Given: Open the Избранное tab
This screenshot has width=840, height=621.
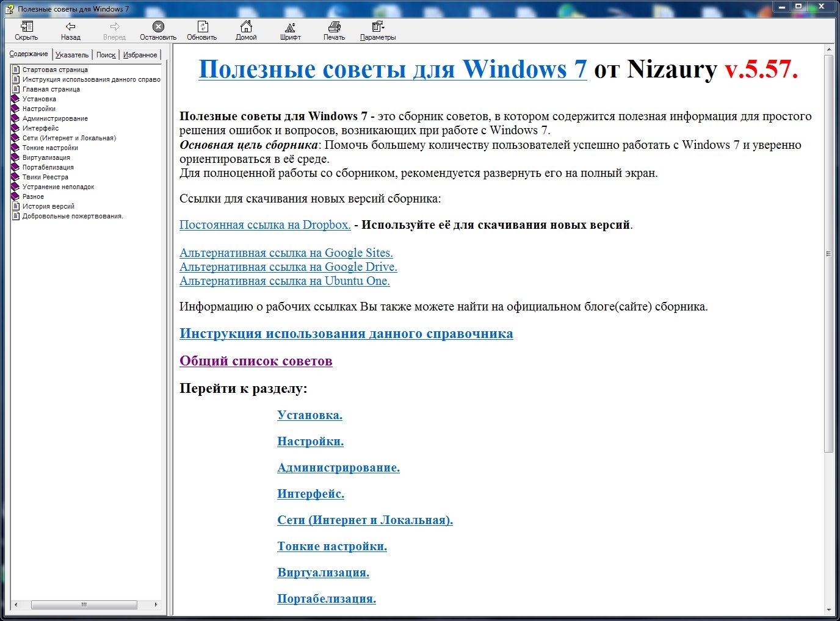Looking at the screenshot, I should [140, 55].
